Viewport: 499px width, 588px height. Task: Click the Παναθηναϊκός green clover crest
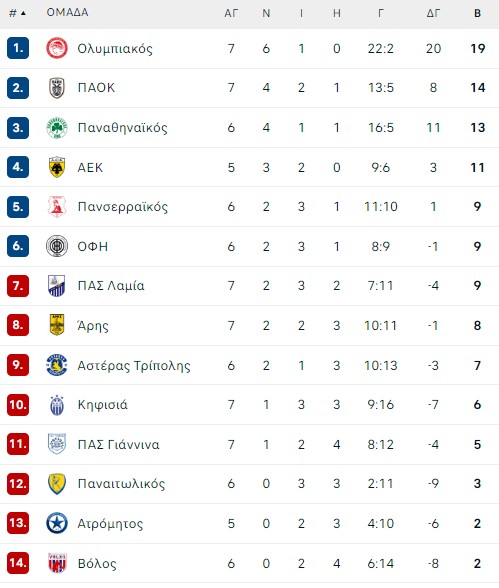point(57,128)
